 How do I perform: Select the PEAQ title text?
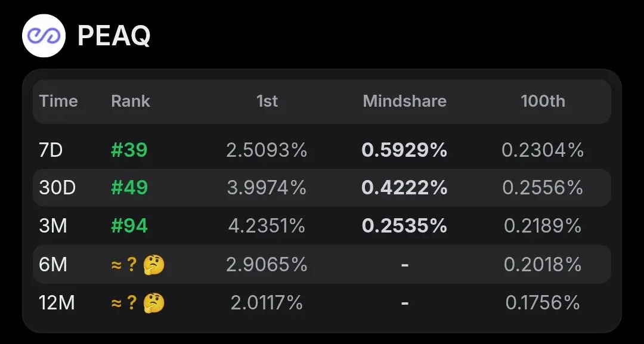(114, 36)
